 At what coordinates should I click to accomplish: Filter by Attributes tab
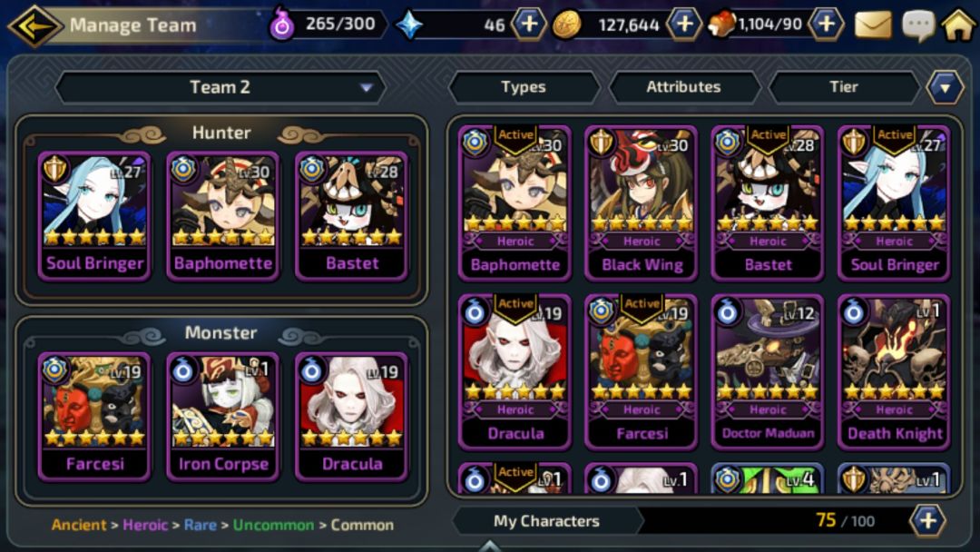coord(684,87)
